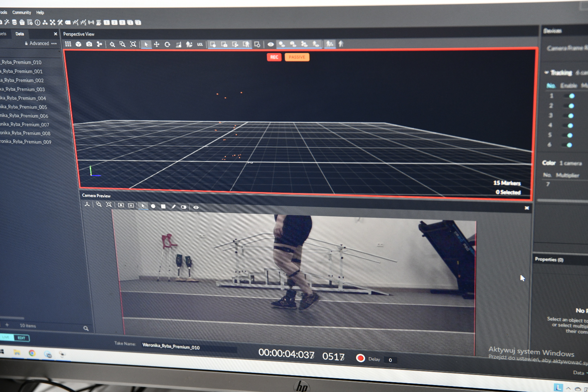The width and height of the screenshot is (588, 392).
Task: Select take Ryba_Premium_010
Action: coord(21,62)
